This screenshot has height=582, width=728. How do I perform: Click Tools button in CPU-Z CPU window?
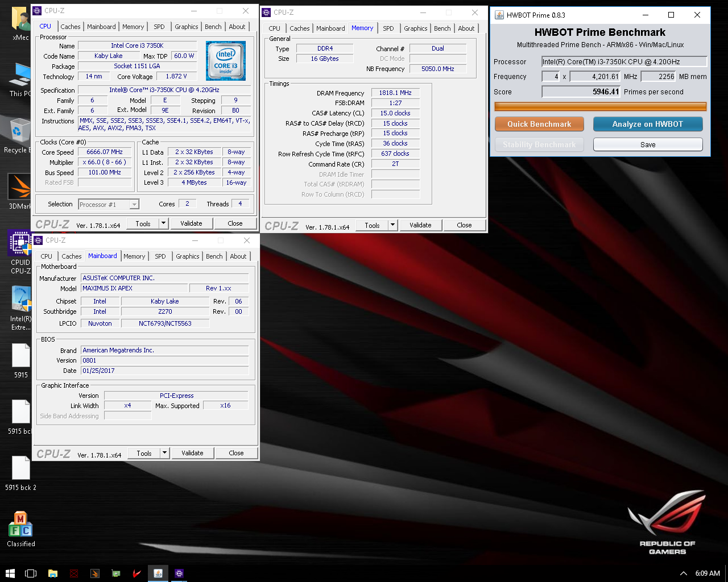tap(143, 223)
